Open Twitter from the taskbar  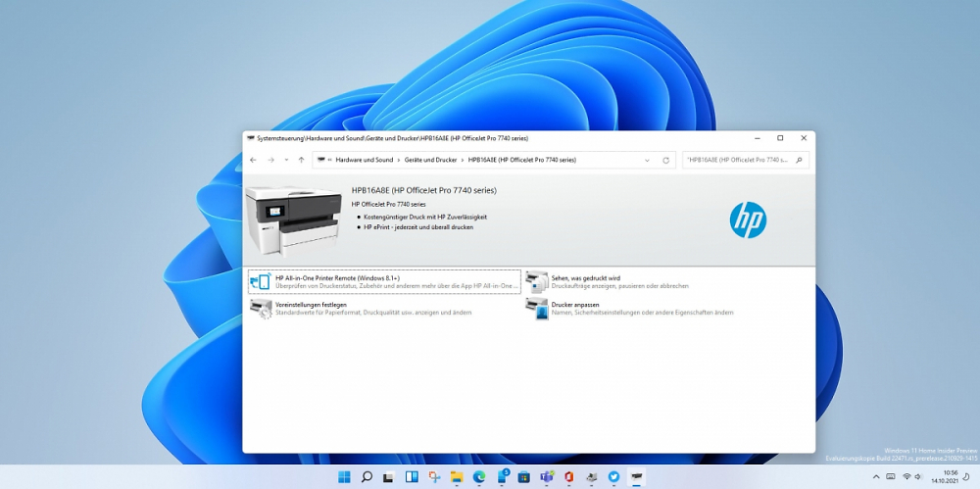(613, 477)
